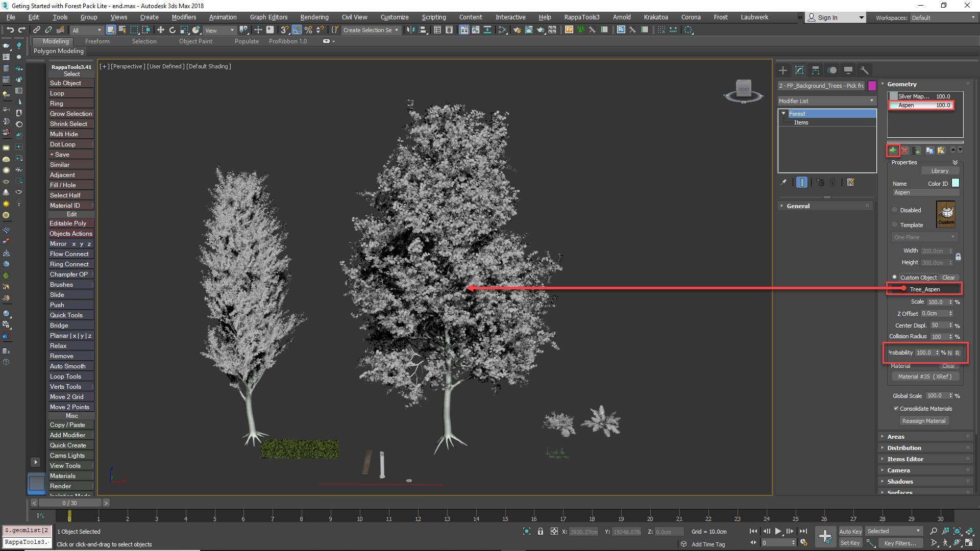Select the Hierarchy command panel icon
Viewport: 980px width, 551px height.
815,70
